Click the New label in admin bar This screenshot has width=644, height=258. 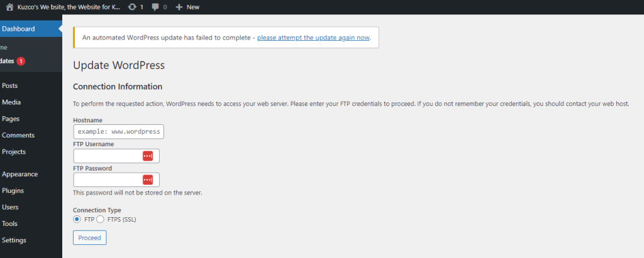tap(193, 7)
